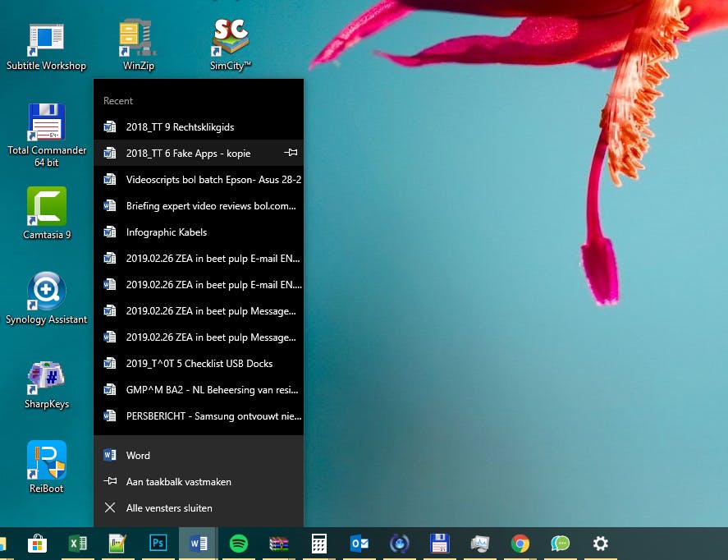Image resolution: width=728 pixels, height=560 pixels.
Task: Launch Google Chrome from the taskbar
Action: pyautogui.click(x=520, y=544)
